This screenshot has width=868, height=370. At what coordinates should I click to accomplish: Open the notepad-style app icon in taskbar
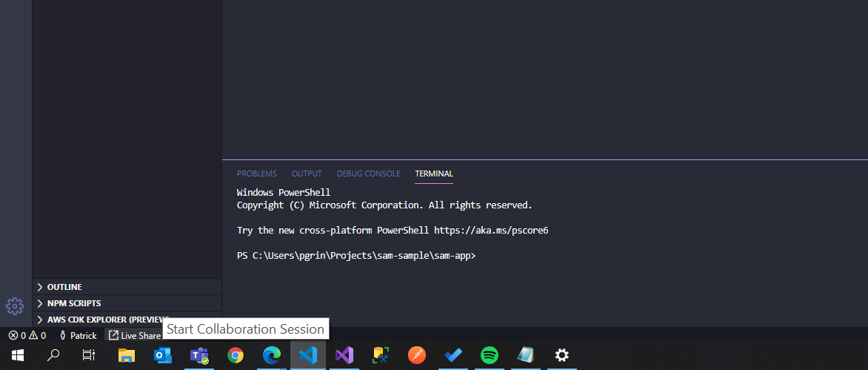click(525, 355)
